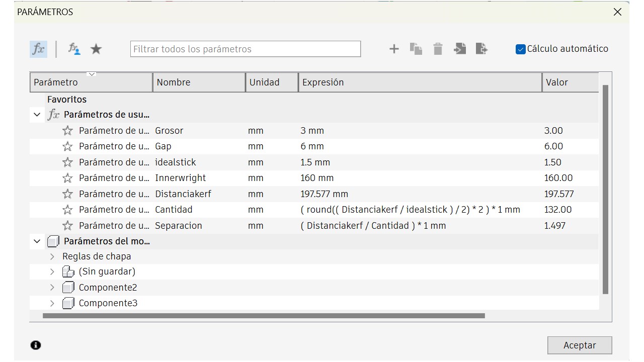Click the import parameters icon
Image resolution: width=644 pixels, height=362 pixels.
460,49
